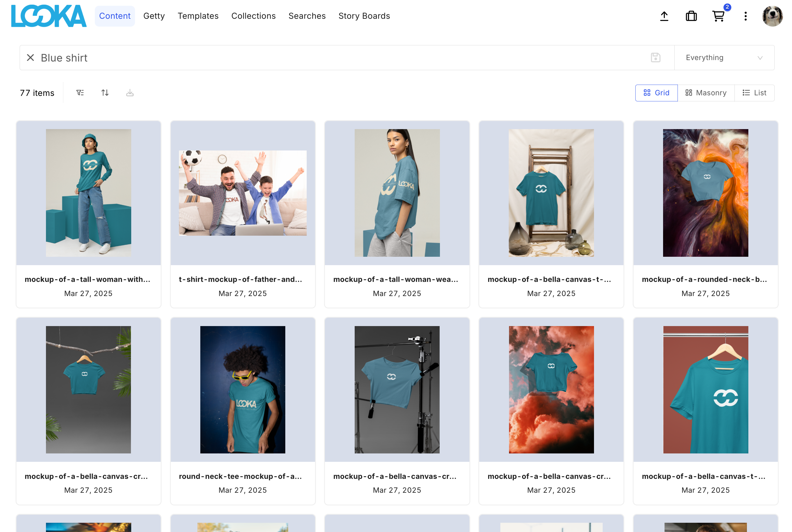
Task: Clear the Blue shirt search
Action: [x=30, y=58]
